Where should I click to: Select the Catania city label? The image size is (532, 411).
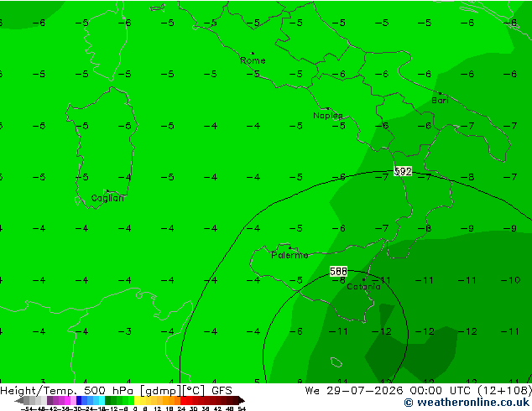[363, 287]
